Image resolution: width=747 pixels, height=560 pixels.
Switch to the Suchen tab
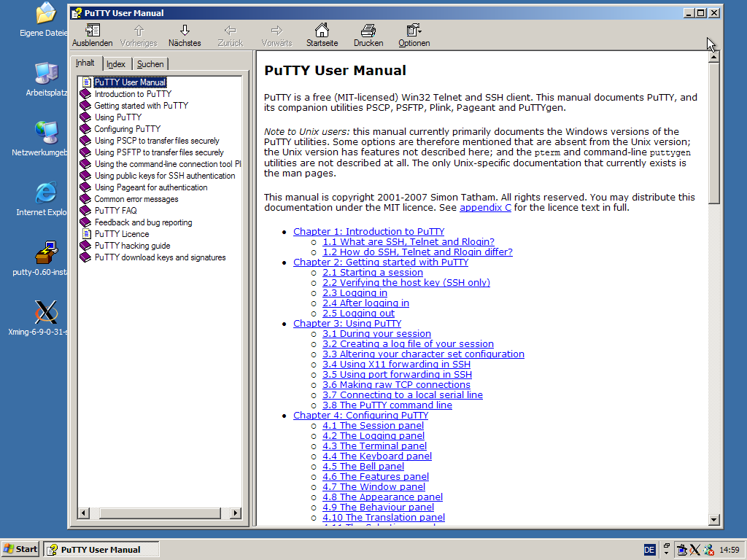tap(150, 64)
